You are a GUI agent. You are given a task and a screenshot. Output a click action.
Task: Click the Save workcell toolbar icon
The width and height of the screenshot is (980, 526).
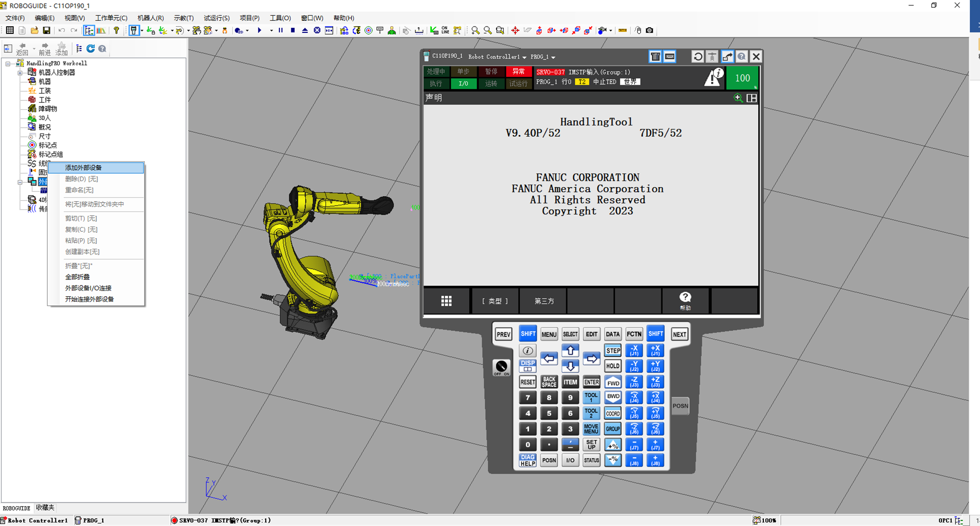pos(46,31)
